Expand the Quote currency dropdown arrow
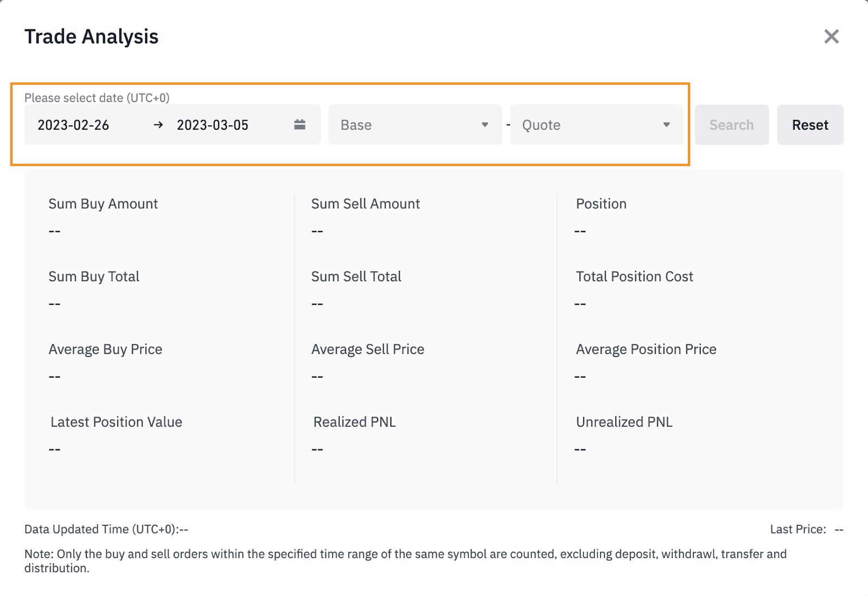 click(666, 125)
